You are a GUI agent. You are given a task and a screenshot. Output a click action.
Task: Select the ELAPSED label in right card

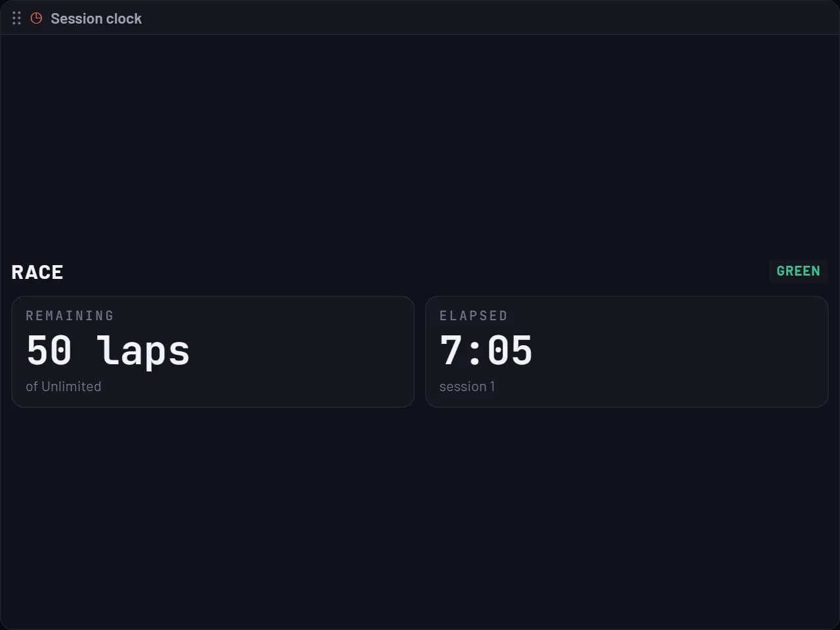click(473, 316)
